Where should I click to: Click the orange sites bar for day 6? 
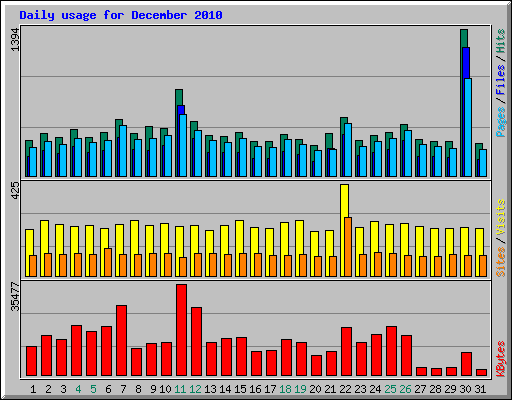(108, 262)
